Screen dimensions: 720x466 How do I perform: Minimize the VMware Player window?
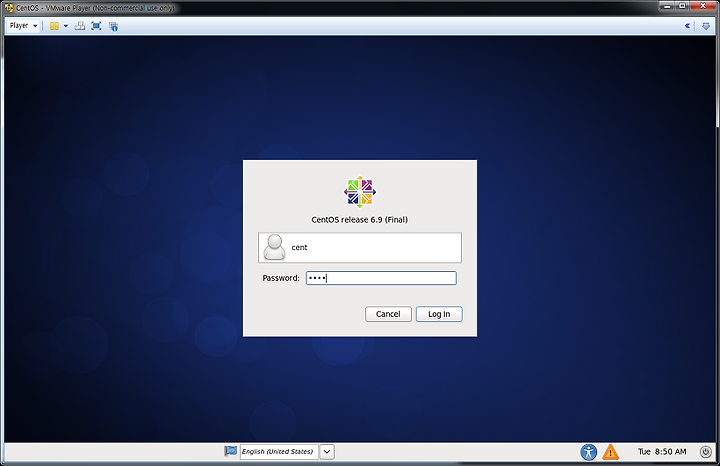667,6
